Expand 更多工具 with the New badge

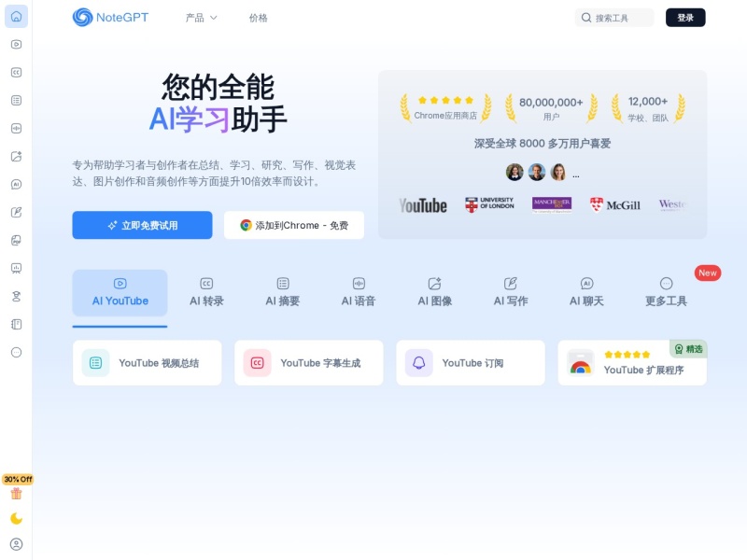tap(665, 293)
